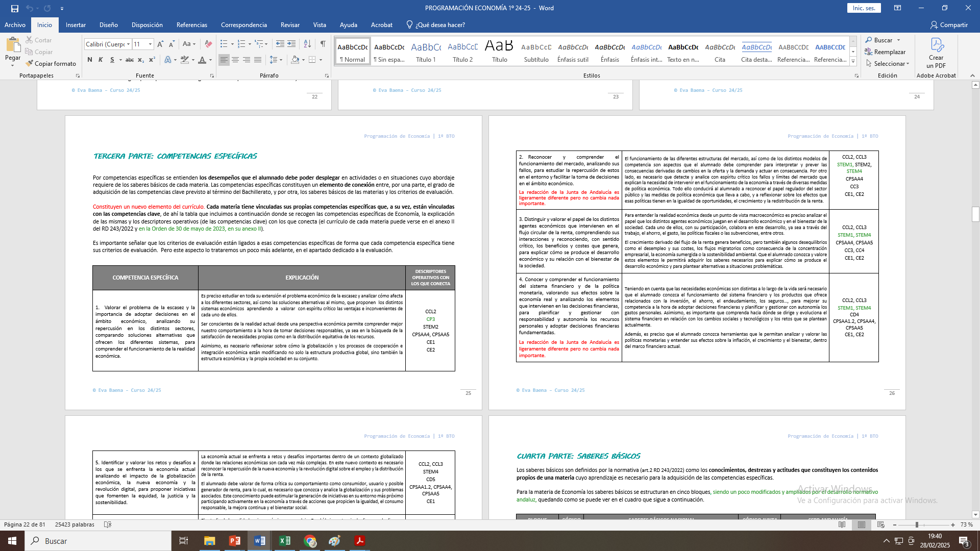Open Excel from the Windows taskbar
The width and height of the screenshot is (980, 551).
(x=284, y=541)
